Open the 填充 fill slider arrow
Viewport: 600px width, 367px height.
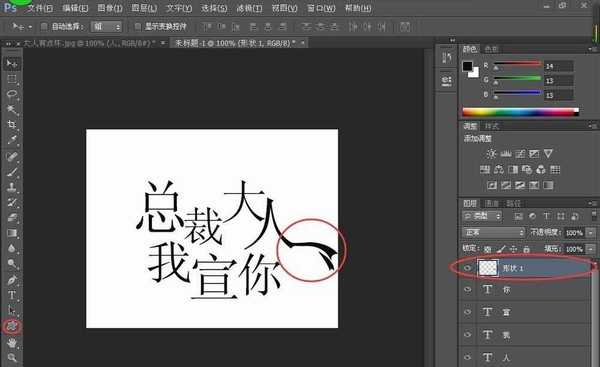(x=591, y=249)
